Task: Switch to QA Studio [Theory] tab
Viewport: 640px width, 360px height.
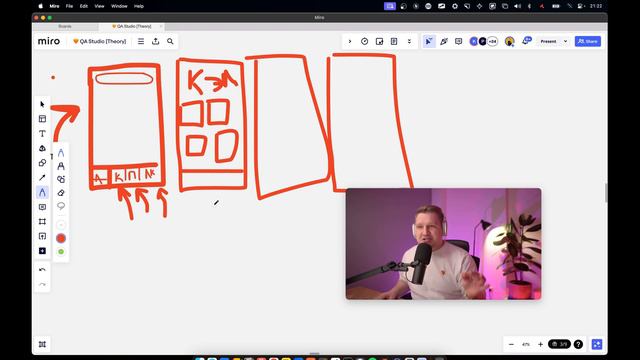Action: (x=131, y=27)
